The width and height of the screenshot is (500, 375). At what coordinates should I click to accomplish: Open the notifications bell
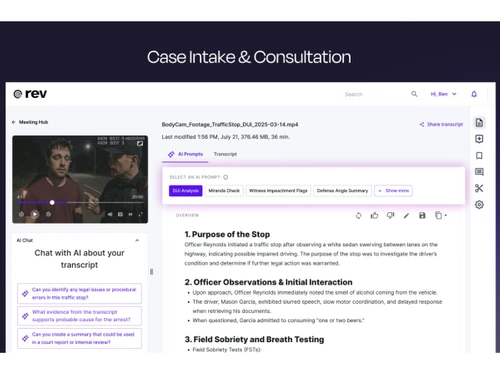pyautogui.click(x=474, y=94)
